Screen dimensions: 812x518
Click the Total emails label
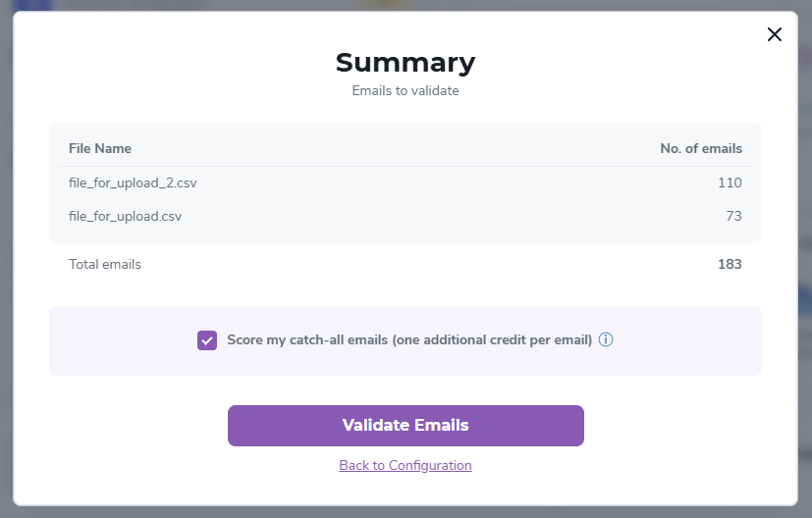(x=105, y=264)
